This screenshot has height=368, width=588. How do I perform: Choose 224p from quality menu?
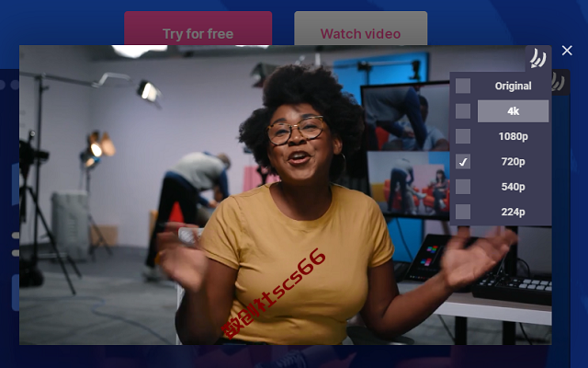point(513,212)
